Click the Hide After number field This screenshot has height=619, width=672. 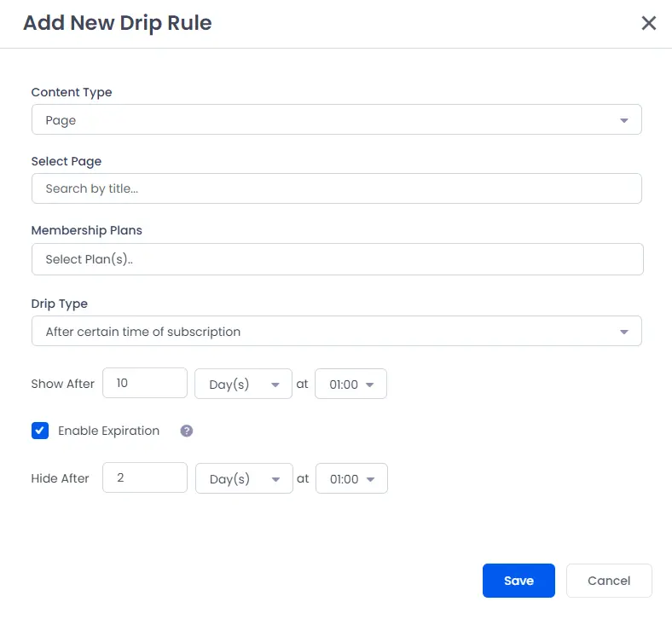[x=144, y=478]
